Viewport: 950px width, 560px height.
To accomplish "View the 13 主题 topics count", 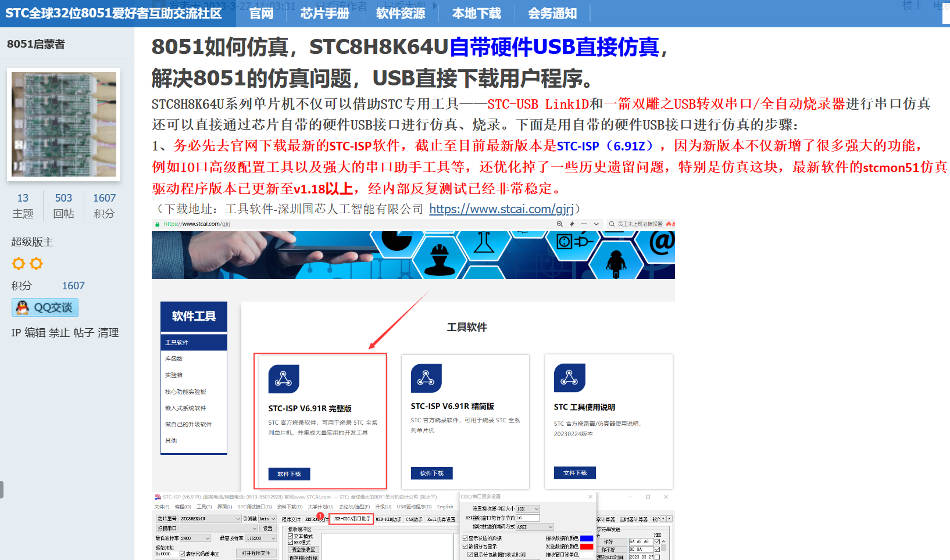I will pyautogui.click(x=23, y=206).
